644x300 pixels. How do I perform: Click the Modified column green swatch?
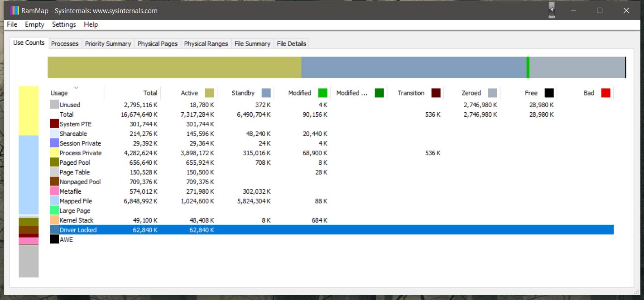(x=322, y=93)
